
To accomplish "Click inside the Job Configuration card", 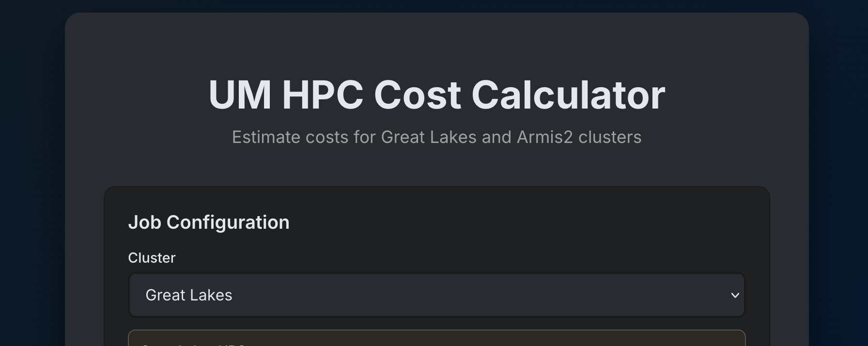I will pyautogui.click(x=436, y=242).
